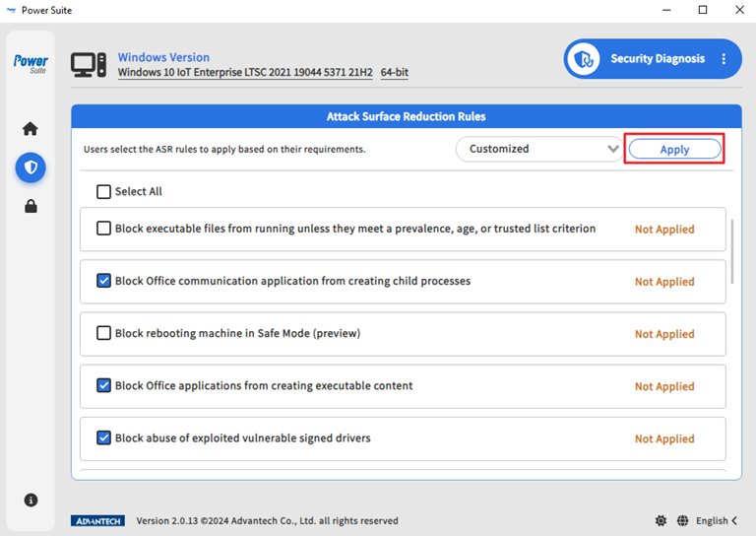
Task: Open the Home page from sidebar
Action: pyautogui.click(x=31, y=129)
